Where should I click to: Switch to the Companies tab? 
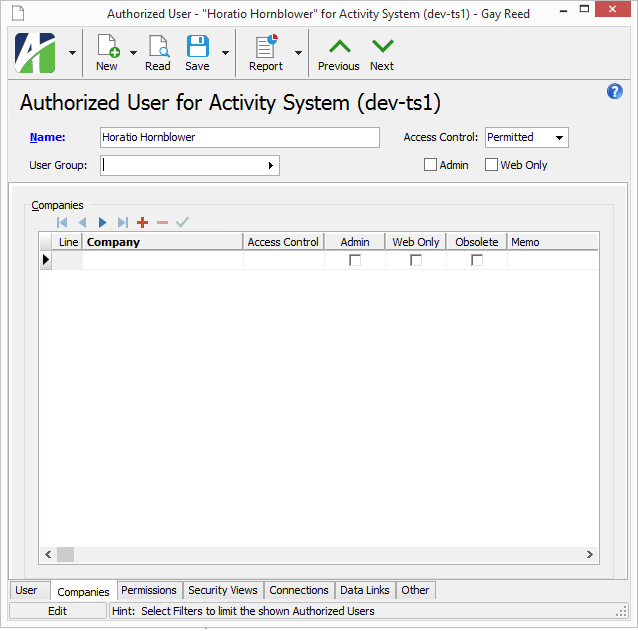[83, 592]
